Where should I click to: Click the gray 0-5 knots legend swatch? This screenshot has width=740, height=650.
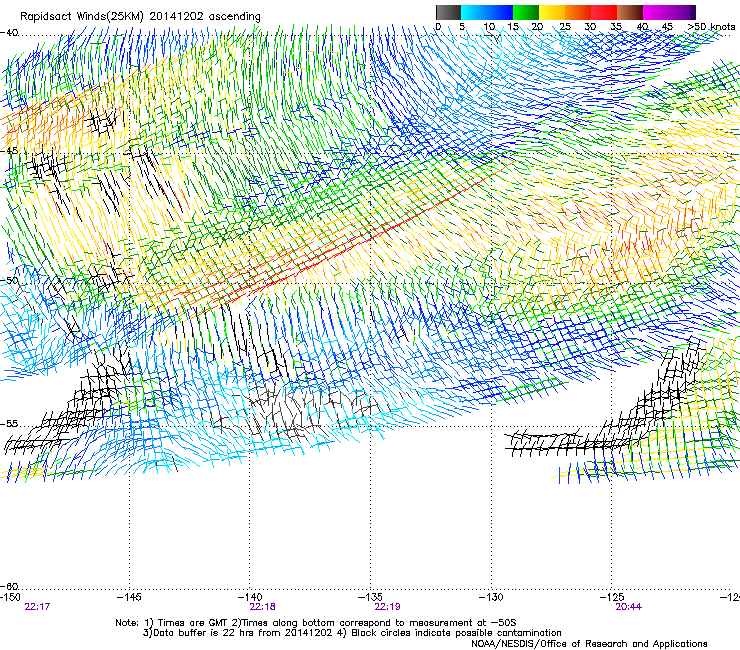[448, 12]
